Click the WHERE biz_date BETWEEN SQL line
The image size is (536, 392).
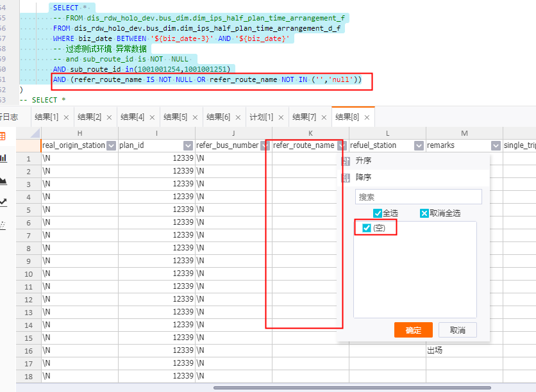[x=171, y=38]
